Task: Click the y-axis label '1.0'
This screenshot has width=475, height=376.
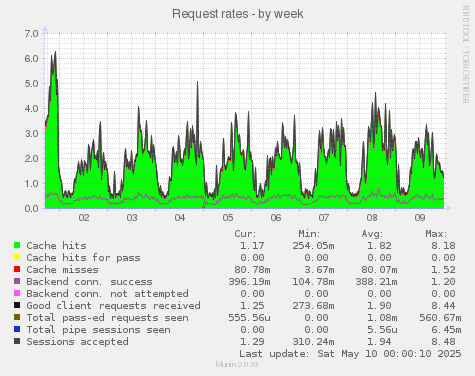Action: [x=31, y=183]
